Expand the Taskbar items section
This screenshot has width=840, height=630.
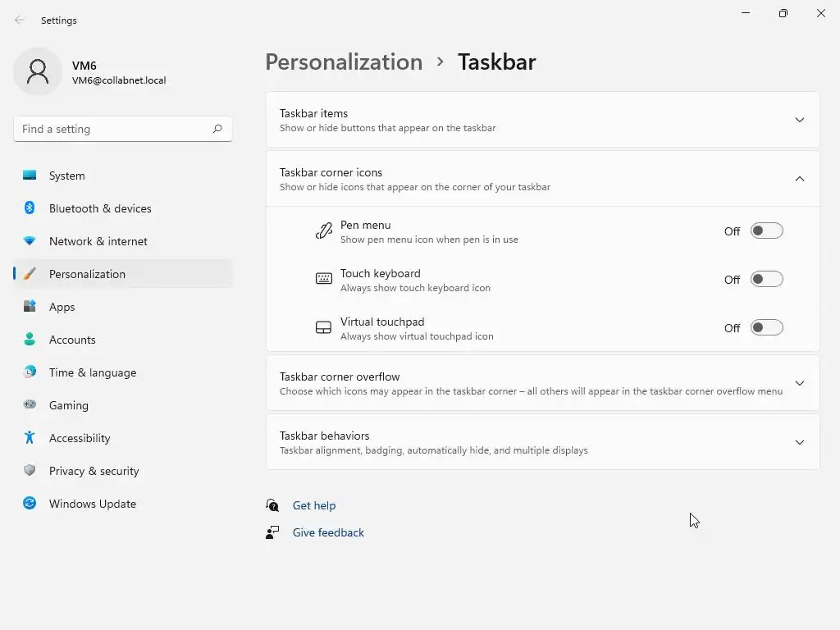point(799,120)
